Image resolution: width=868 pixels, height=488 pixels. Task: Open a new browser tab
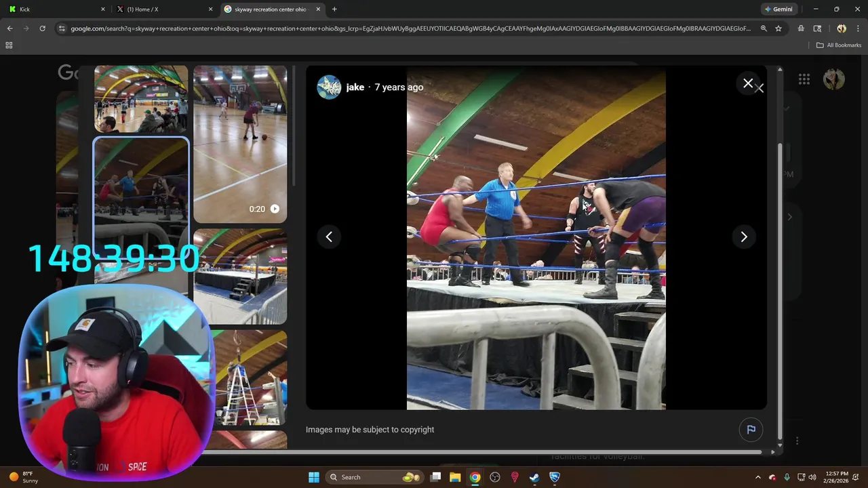click(334, 9)
